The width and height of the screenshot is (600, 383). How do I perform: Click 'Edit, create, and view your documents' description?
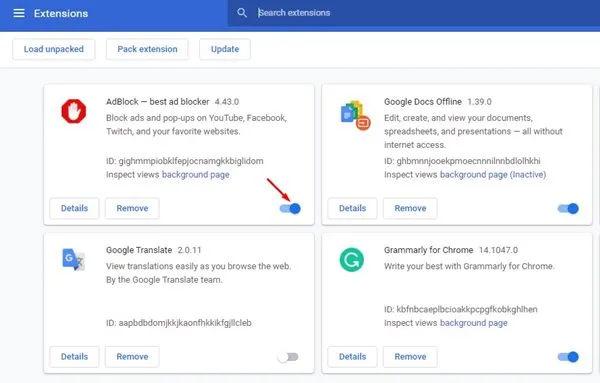point(473,131)
